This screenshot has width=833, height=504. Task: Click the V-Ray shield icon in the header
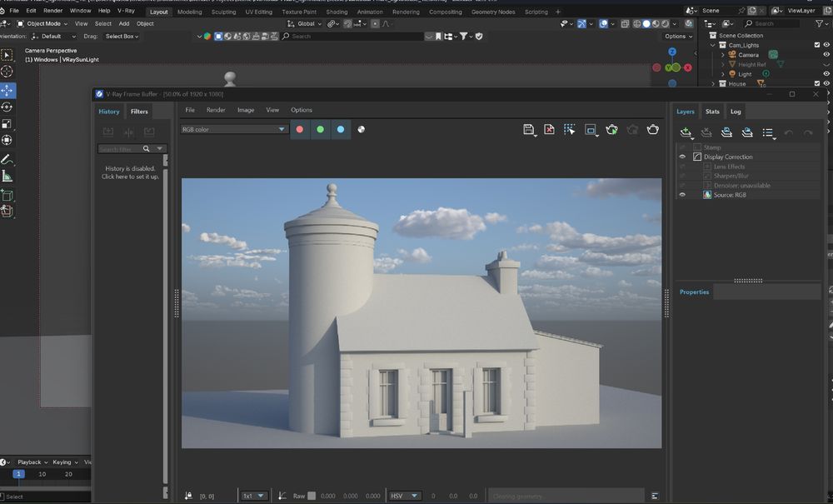coord(479,36)
